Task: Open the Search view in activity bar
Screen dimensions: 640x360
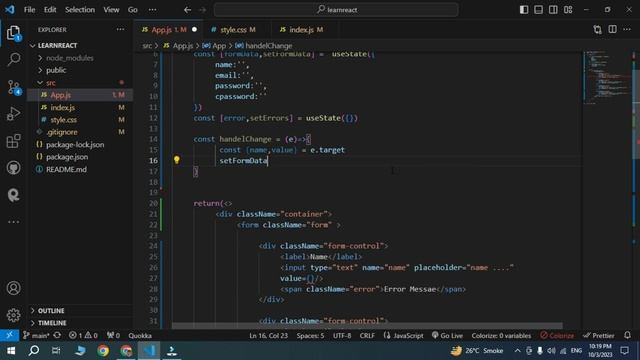Action: click(x=13, y=60)
